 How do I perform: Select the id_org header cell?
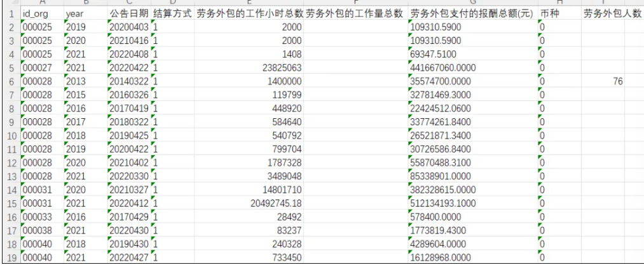[41, 13]
